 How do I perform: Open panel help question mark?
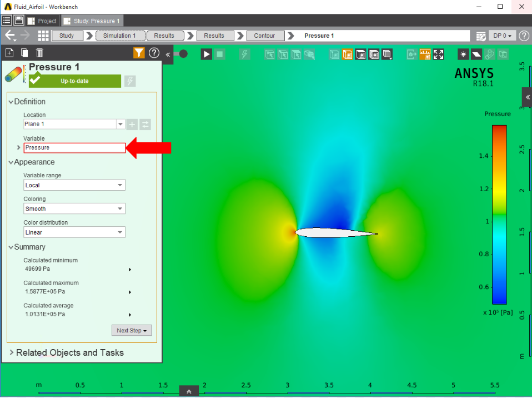click(154, 53)
